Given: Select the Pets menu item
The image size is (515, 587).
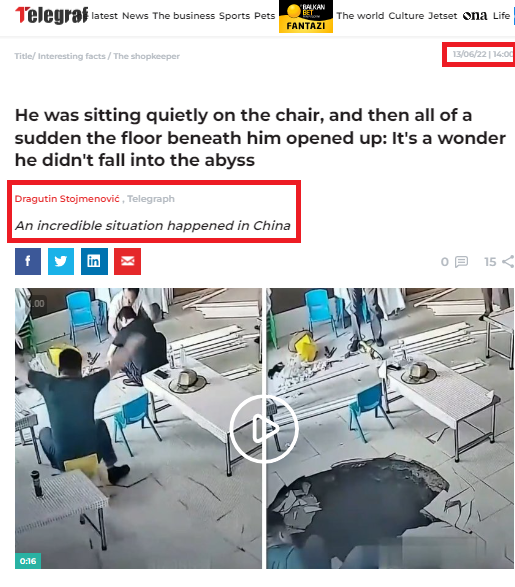Looking at the screenshot, I should pos(265,16).
